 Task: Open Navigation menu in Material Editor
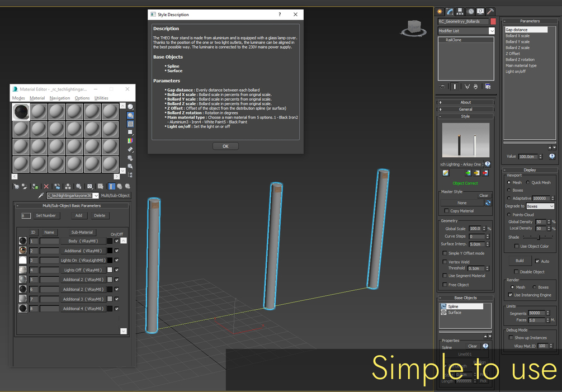[x=60, y=98]
